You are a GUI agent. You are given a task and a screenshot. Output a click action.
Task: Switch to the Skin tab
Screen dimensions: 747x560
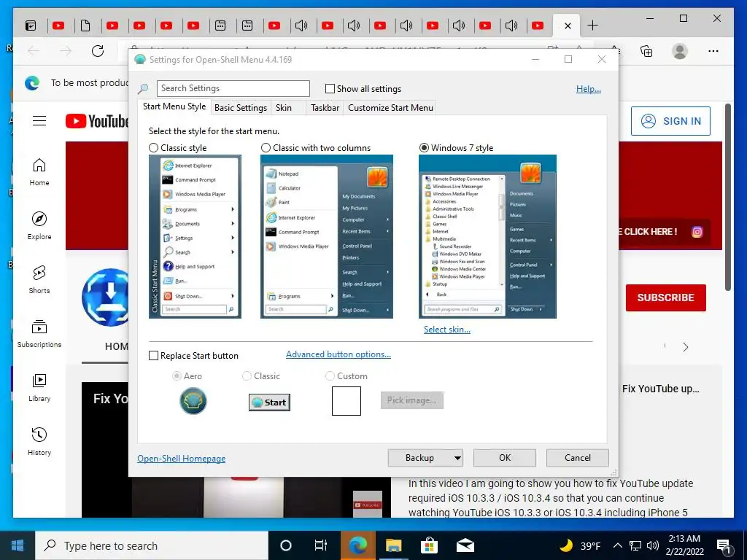click(x=284, y=108)
